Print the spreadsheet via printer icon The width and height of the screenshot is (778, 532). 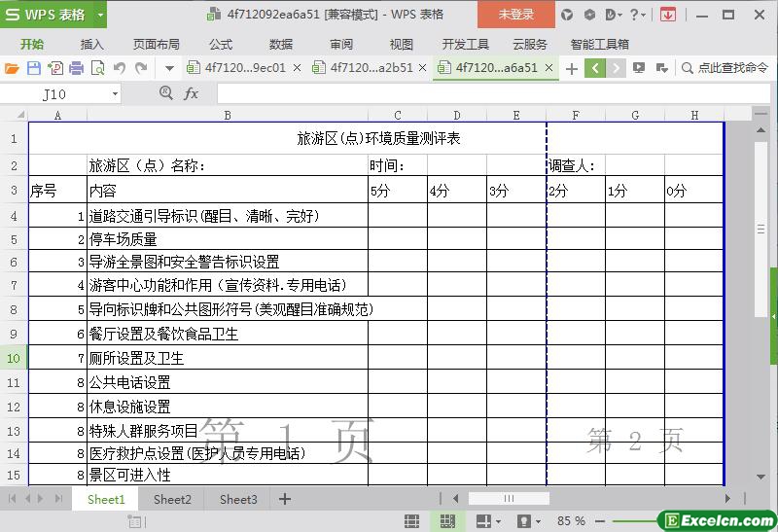(77, 68)
